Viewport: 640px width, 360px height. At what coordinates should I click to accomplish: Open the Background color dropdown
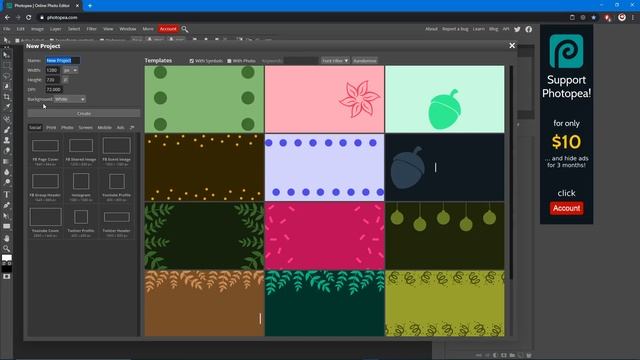[x=70, y=99]
